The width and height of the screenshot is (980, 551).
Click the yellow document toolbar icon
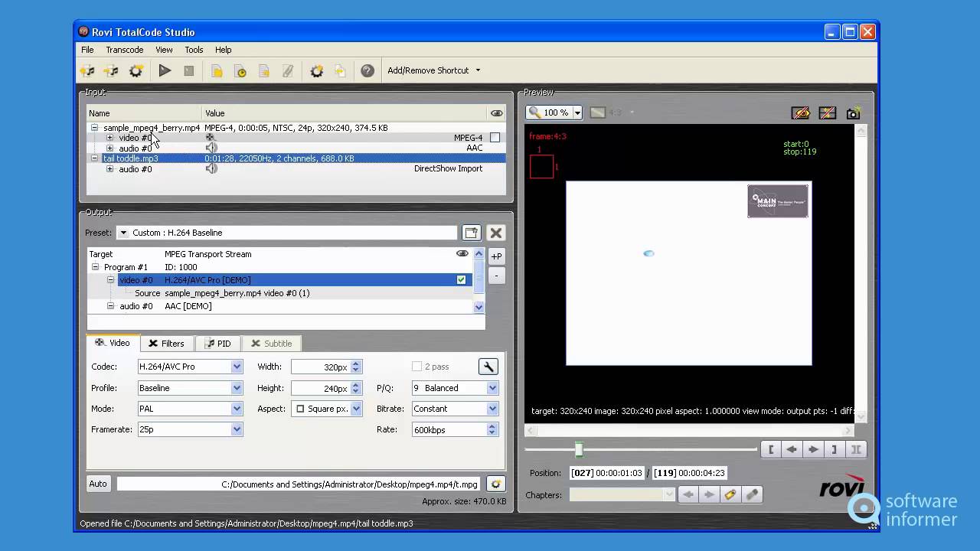(217, 71)
